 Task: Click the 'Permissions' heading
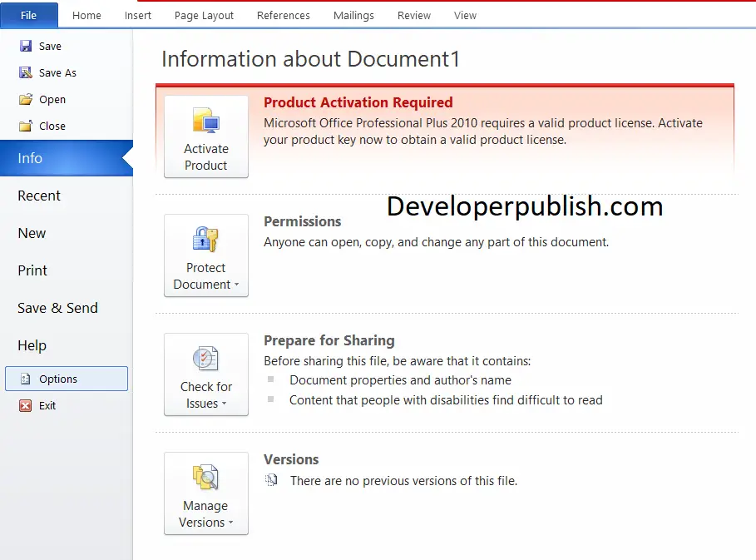point(302,221)
